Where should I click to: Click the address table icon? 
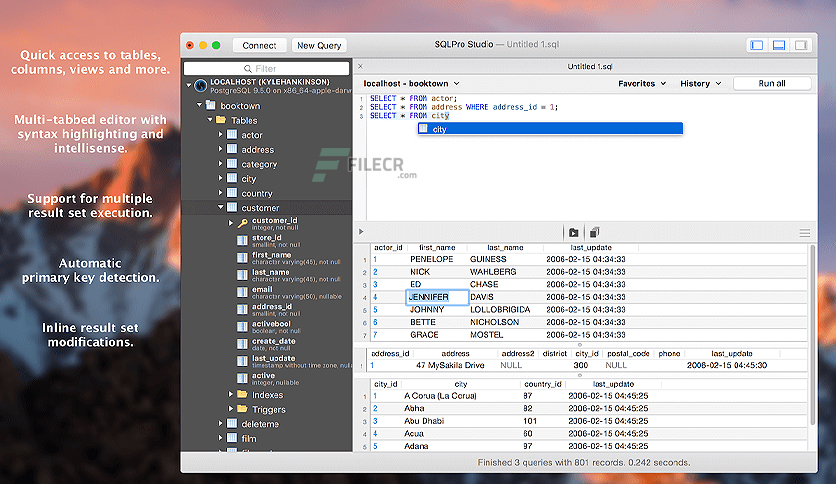pyautogui.click(x=232, y=149)
